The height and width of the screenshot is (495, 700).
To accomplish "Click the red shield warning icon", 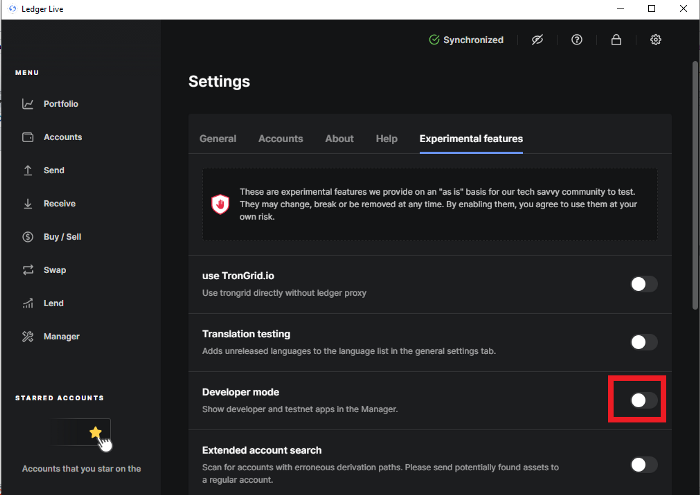I will pos(220,204).
